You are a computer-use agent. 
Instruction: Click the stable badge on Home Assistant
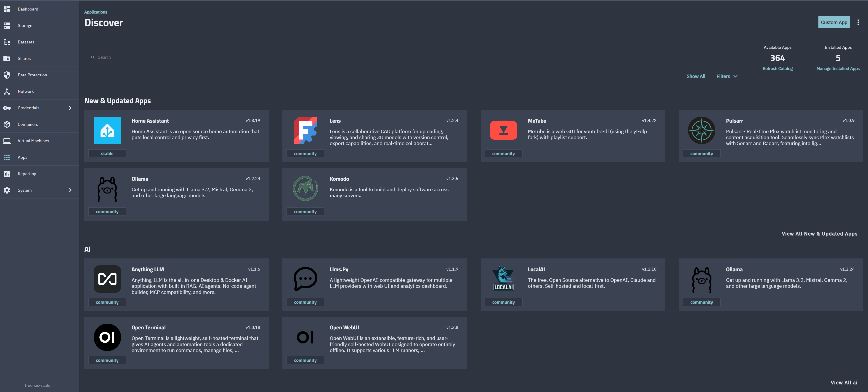pyautogui.click(x=107, y=153)
